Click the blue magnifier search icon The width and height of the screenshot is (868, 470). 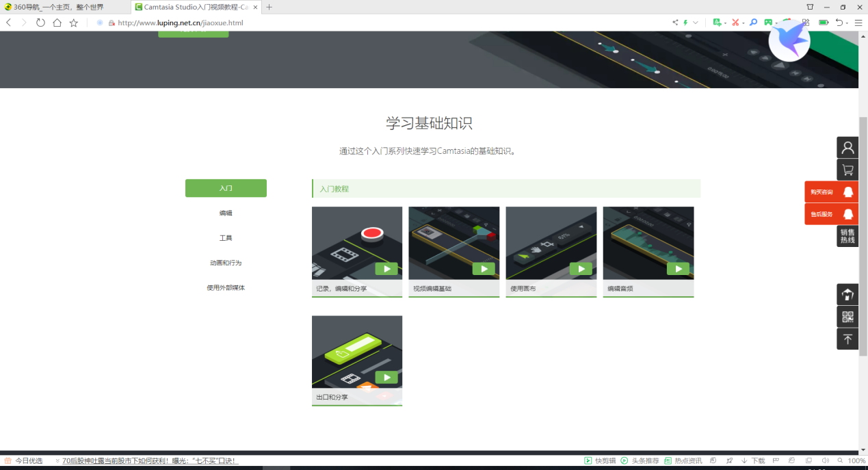(x=753, y=23)
